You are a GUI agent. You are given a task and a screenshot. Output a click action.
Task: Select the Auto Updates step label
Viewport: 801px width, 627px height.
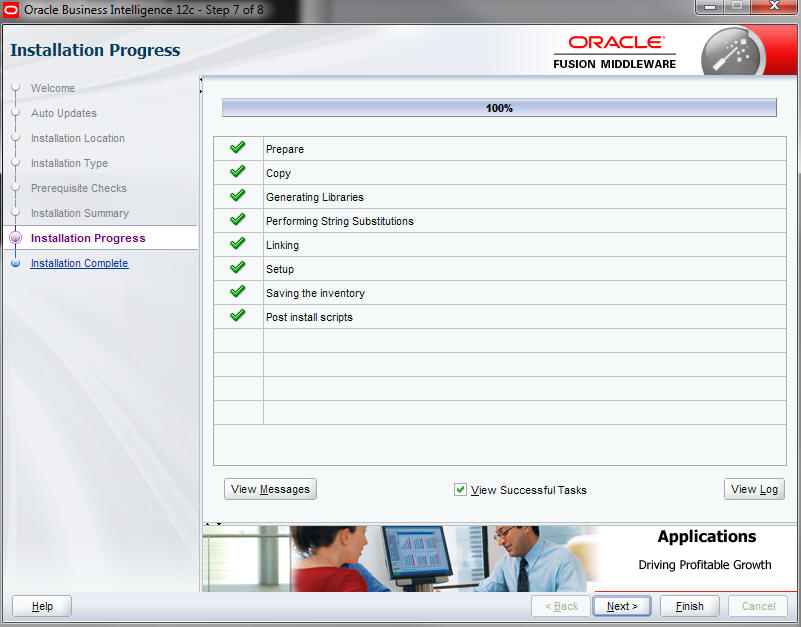pyautogui.click(x=63, y=113)
